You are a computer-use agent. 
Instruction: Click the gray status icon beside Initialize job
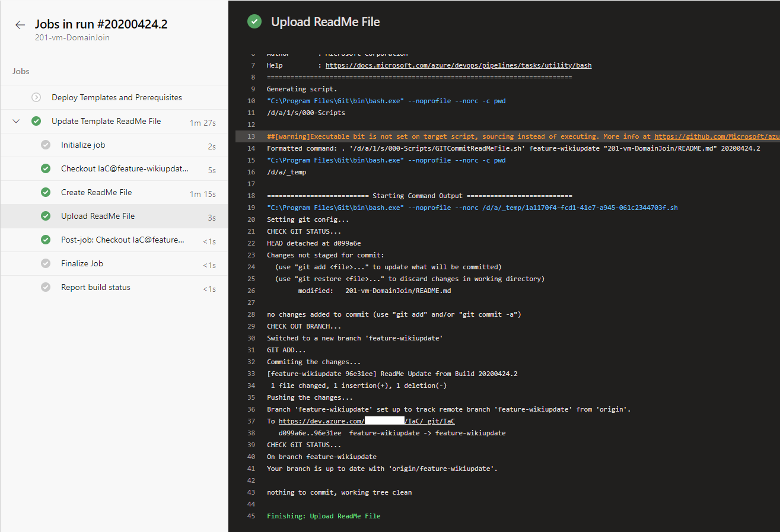(x=46, y=145)
